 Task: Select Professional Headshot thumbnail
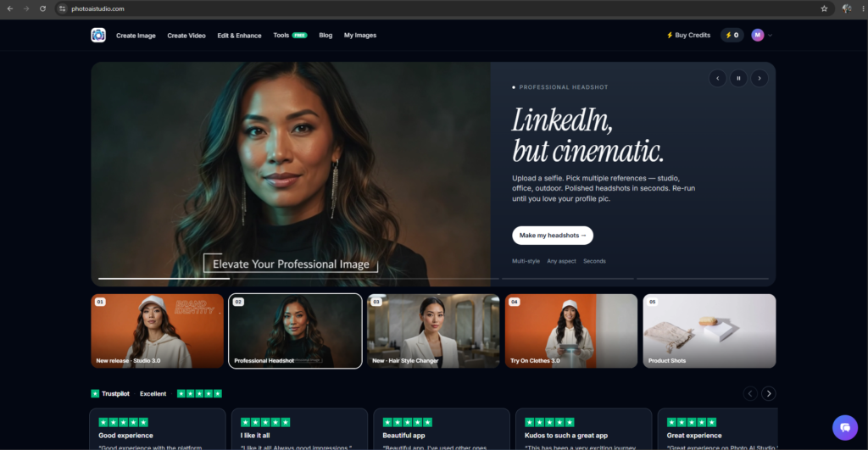[295, 331]
